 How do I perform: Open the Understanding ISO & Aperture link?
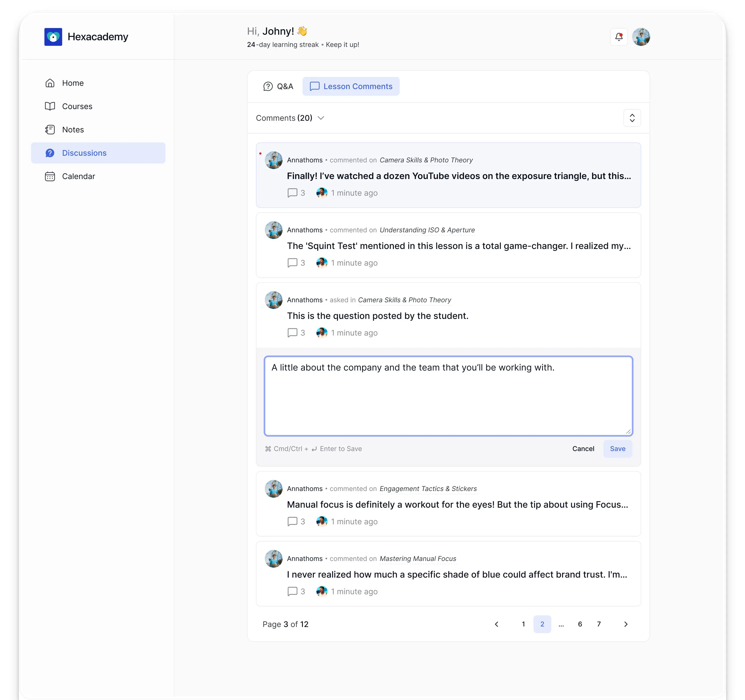point(427,230)
